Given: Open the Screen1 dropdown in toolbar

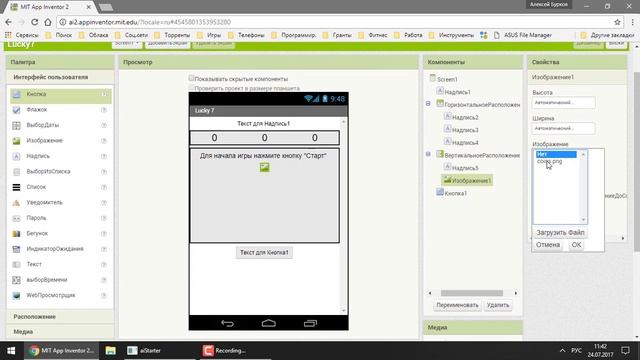Looking at the screenshot, I should pyautogui.click(x=127, y=44).
